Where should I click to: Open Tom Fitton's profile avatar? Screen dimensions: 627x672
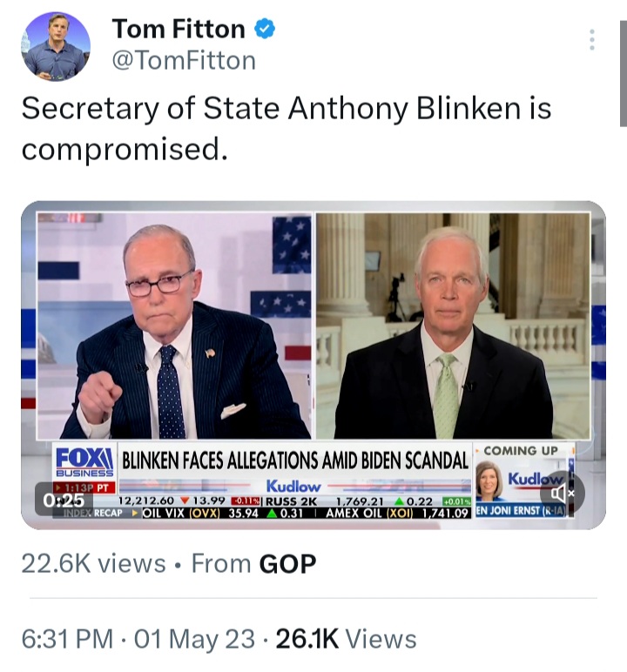[x=56, y=47]
